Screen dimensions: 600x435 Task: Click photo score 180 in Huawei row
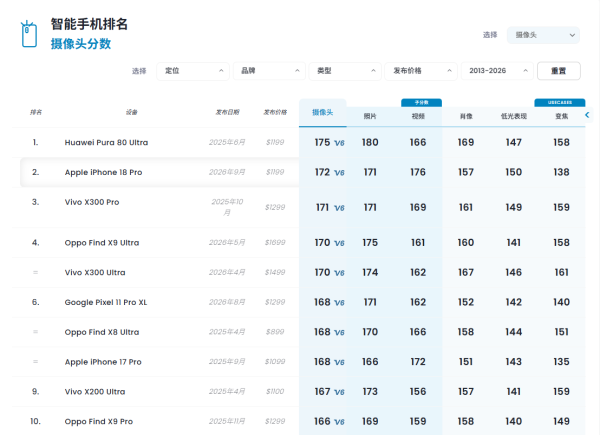coord(370,142)
